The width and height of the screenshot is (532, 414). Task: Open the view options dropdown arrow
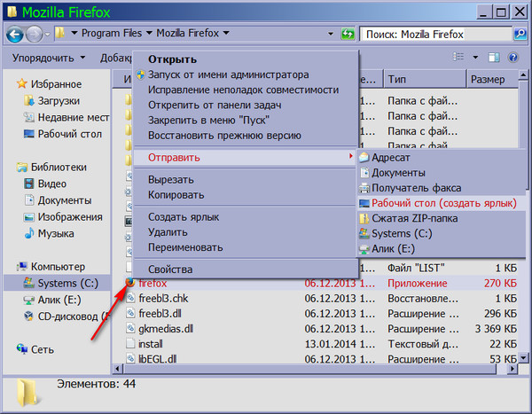pyautogui.click(x=475, y=58)
